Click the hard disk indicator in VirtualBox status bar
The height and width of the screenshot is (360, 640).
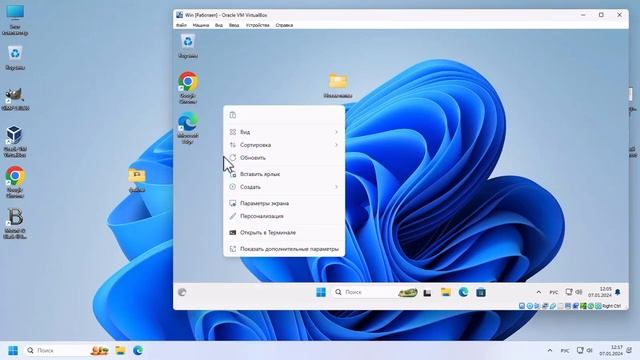tap(522, 306)
